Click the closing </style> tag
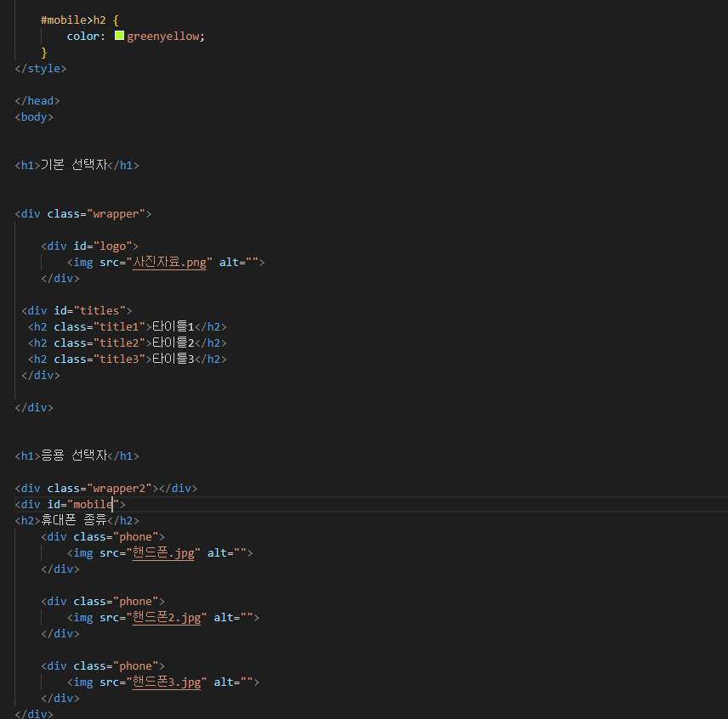This screenshot has height=719, width=728. pos(41,69)
